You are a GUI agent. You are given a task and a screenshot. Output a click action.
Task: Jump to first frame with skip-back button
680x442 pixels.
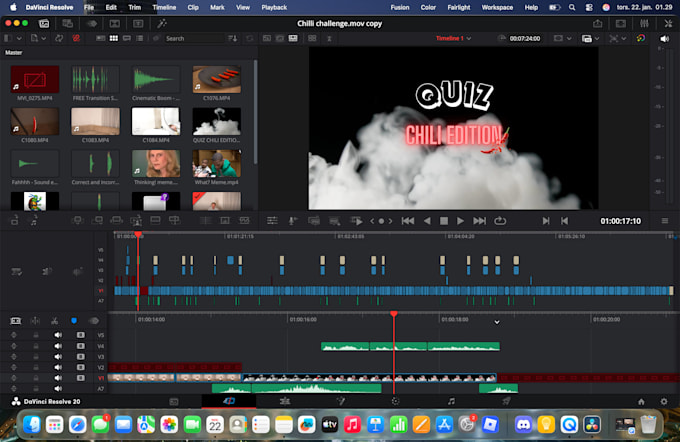pyautogui.click(x=408, y=221)
